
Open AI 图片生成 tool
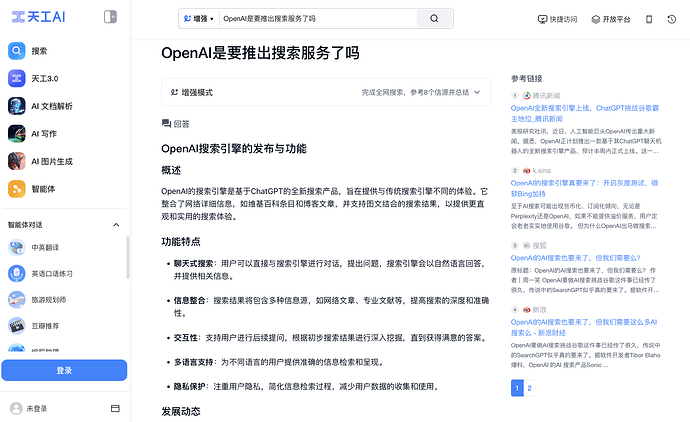(x=64, y=161)
